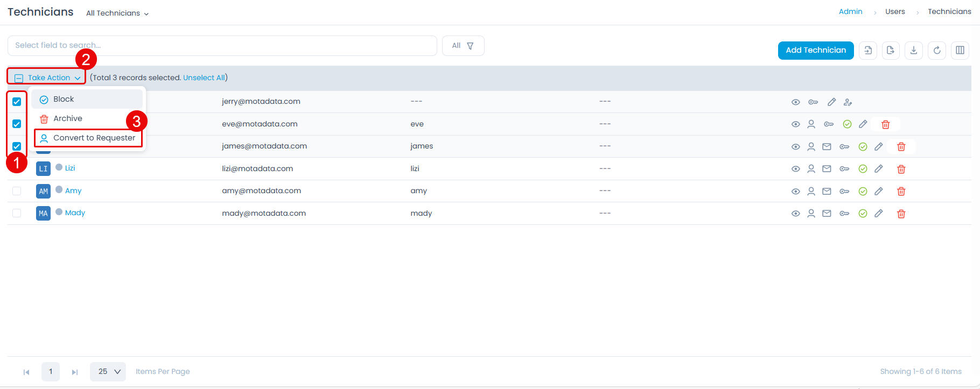Click the person icon in james@motadata.com row
980x389 pixels.
[811, 147]
